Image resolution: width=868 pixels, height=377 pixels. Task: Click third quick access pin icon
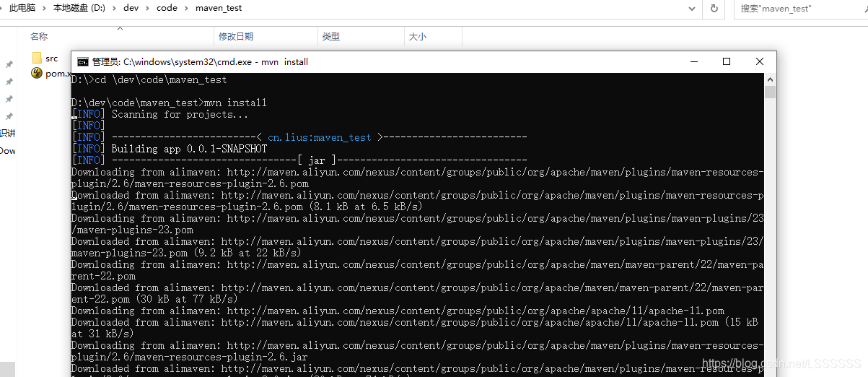click(9, 99)
